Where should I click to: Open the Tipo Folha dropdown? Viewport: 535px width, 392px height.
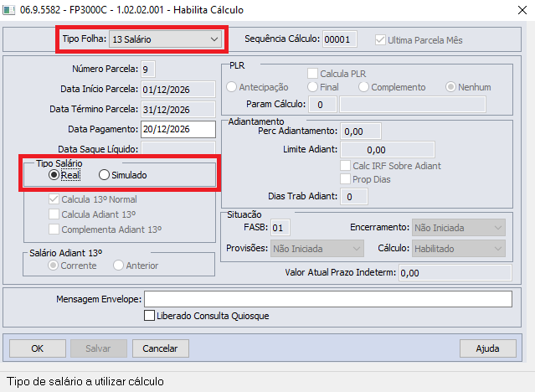[x=166, y=39]
